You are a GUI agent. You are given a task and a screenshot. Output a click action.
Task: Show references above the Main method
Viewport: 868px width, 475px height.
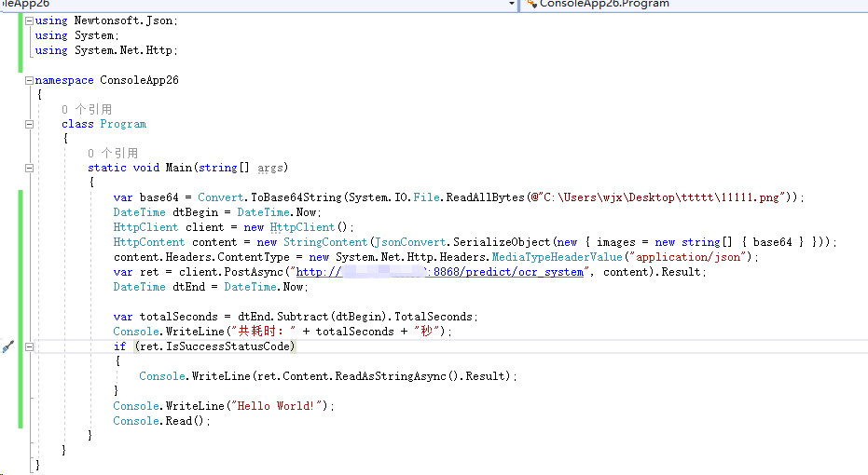(x=113, y=153)
